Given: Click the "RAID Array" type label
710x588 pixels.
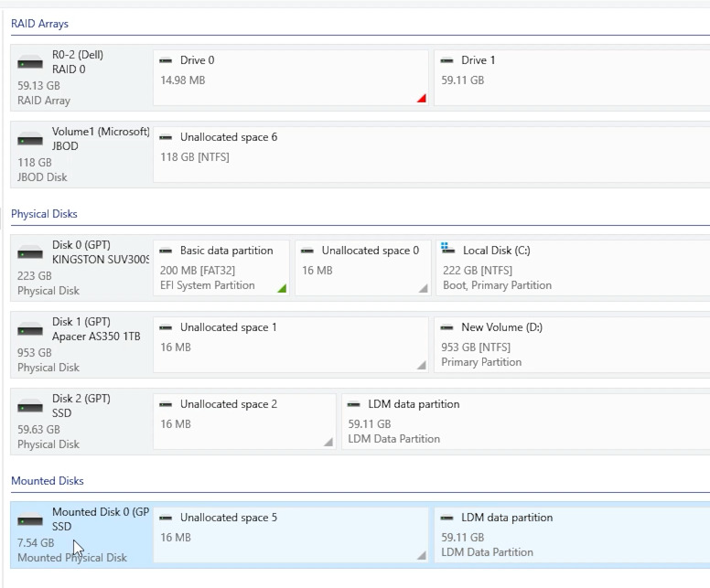Looking at the screenshot, I should pos(44,101).
